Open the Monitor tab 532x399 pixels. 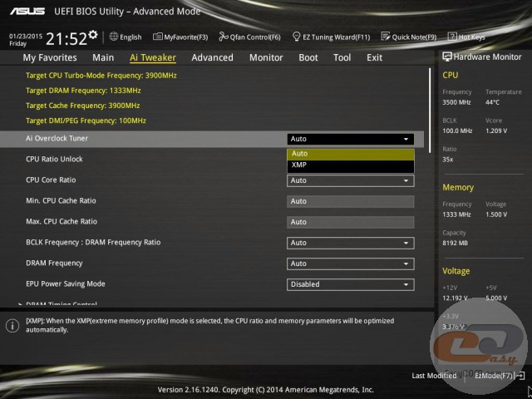pos(266,57)
